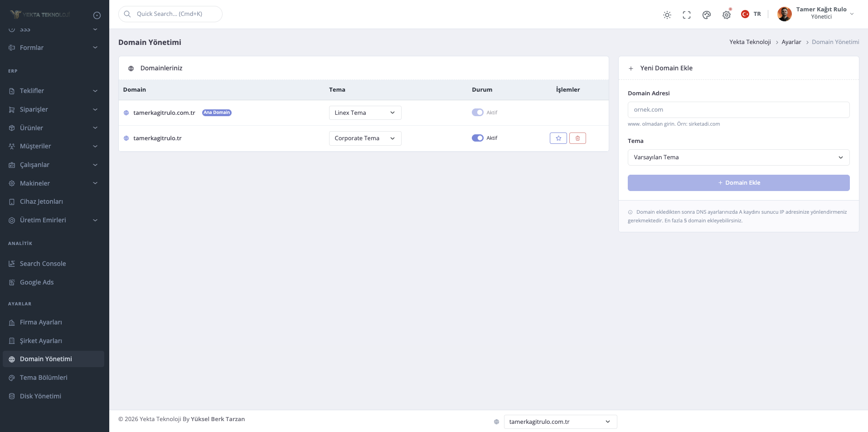
Task: Focus the Quick Search box
Action: tap(170, 14)
